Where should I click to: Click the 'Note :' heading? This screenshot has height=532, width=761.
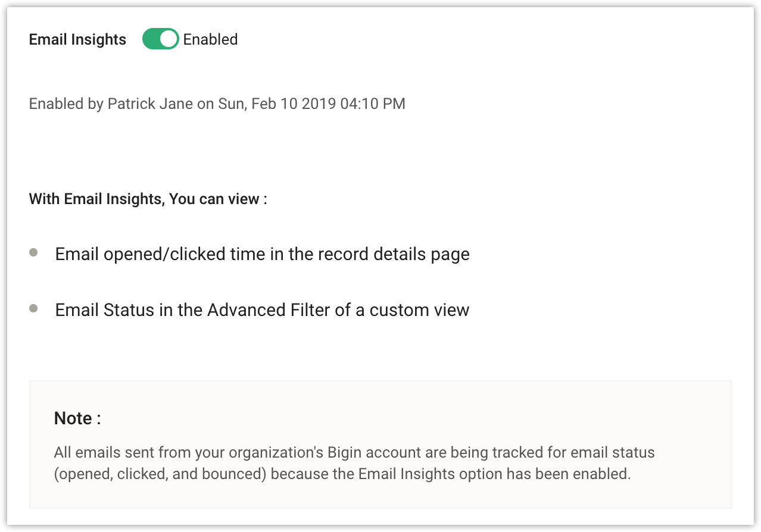point(77,418)
